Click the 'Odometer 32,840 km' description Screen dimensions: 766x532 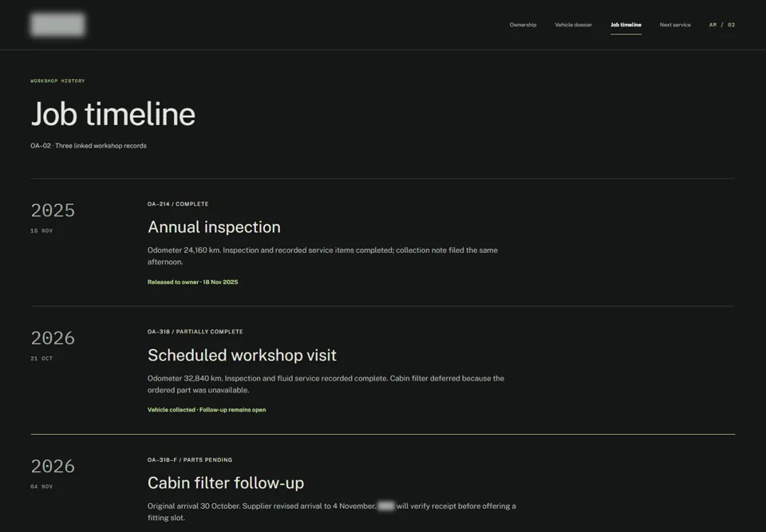[326, 384]
